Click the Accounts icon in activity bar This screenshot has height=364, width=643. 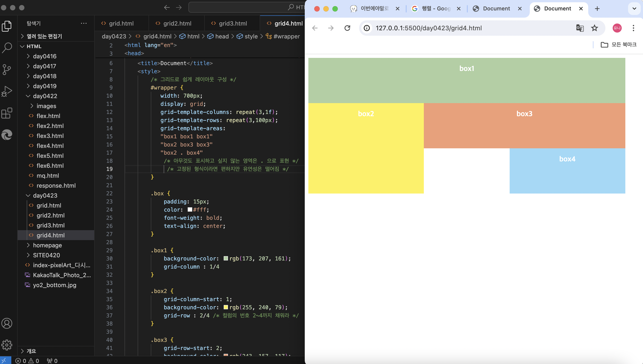click(7, 323)
